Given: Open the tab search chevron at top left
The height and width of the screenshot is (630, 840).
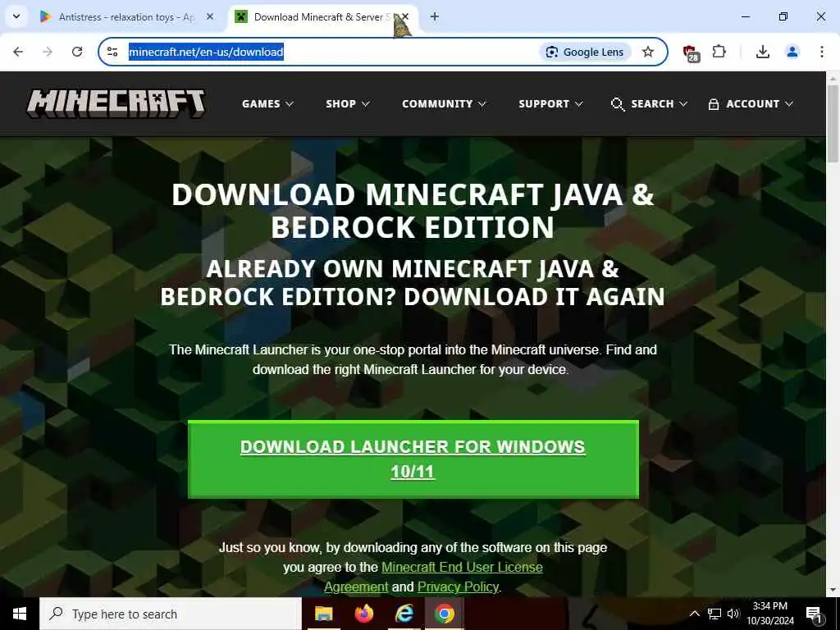Looking at the screenshot, I should coord(16,16).
